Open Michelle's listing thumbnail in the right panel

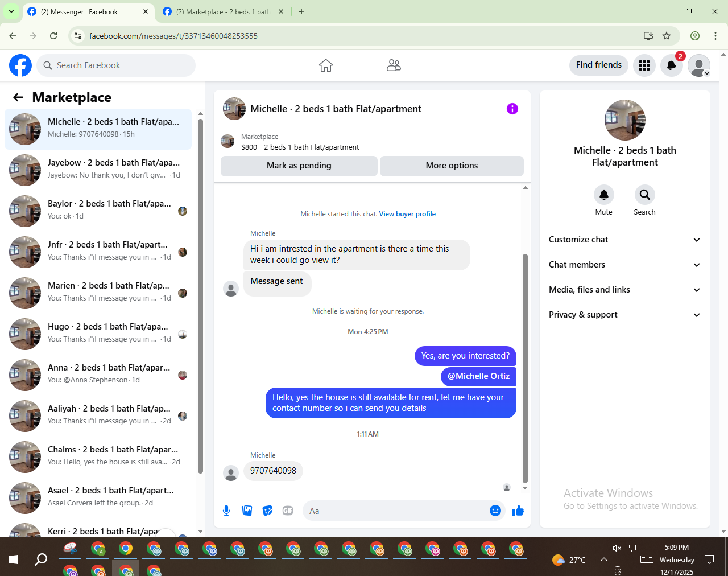point(625,120)
